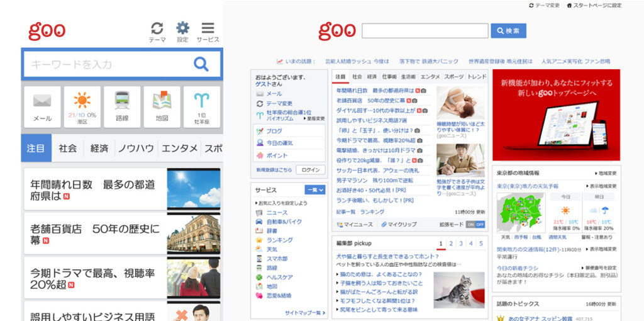Image resolution: width=644 pixels, height=321 pixels.
Task: Open the 路線 train tile
Action: pos(122,107)
